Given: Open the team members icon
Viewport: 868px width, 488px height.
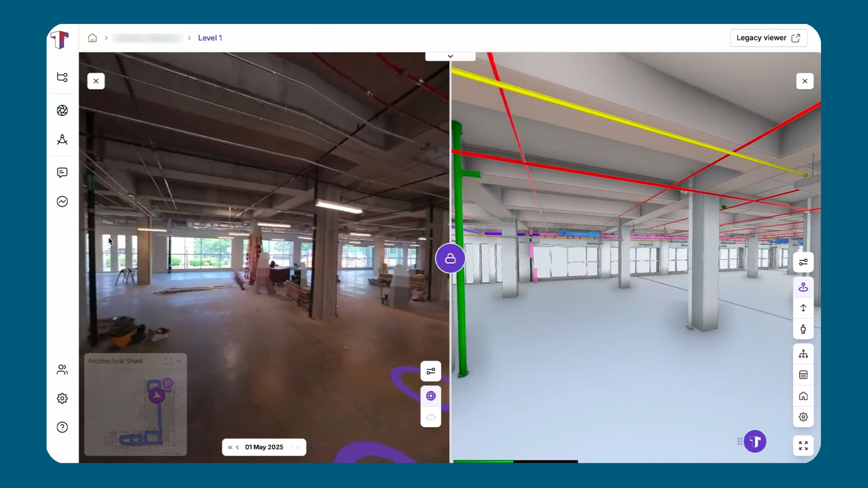Looking at the screenshot, I should (62, 370).
